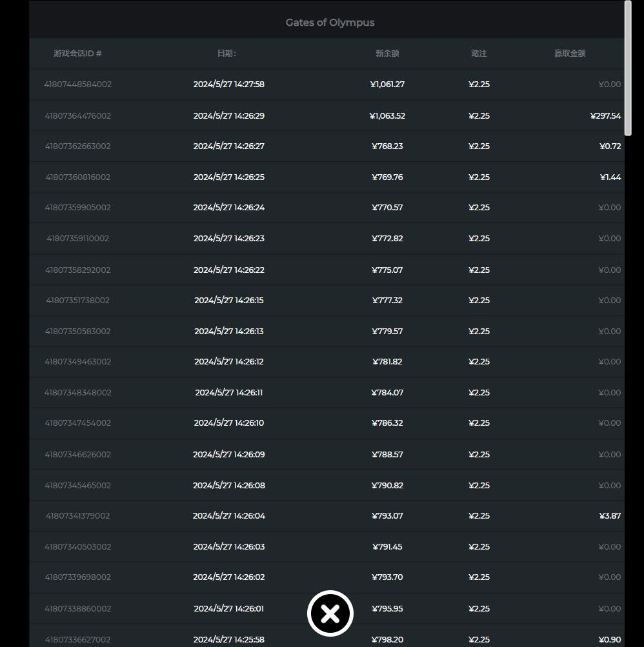This screenshot has width=644, height=647.
Task: Click the ¥1,063.52 balance value
Action: [x=387, y=115]
